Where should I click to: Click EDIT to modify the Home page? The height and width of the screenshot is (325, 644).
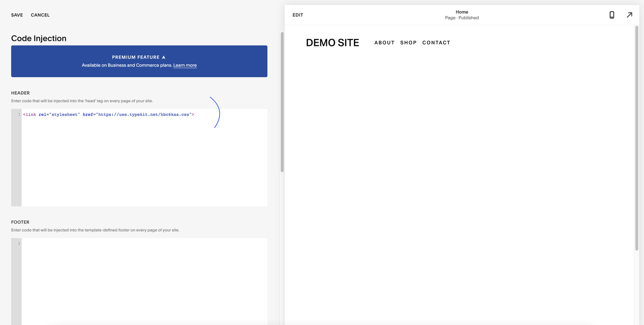(x=298, y=15)
